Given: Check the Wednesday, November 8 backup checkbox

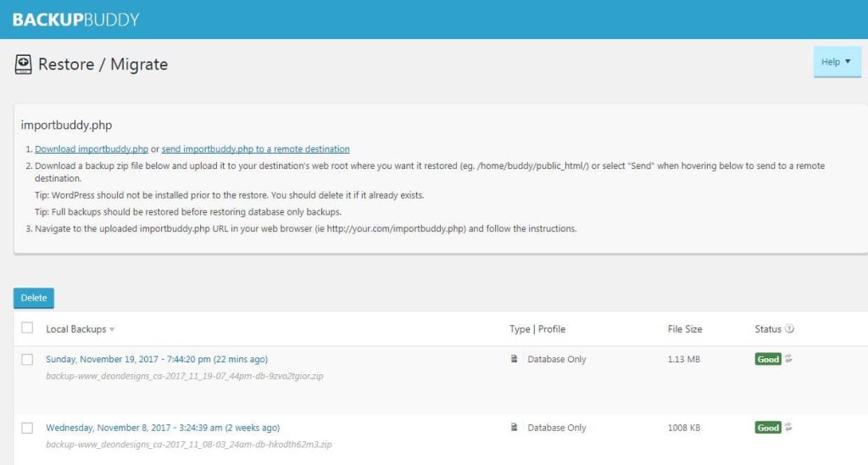Looking at the screenshot, I should [27, 428].
